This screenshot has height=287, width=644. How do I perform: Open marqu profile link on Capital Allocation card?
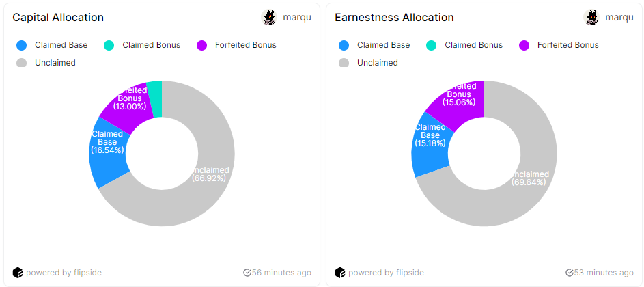point(297,18)
